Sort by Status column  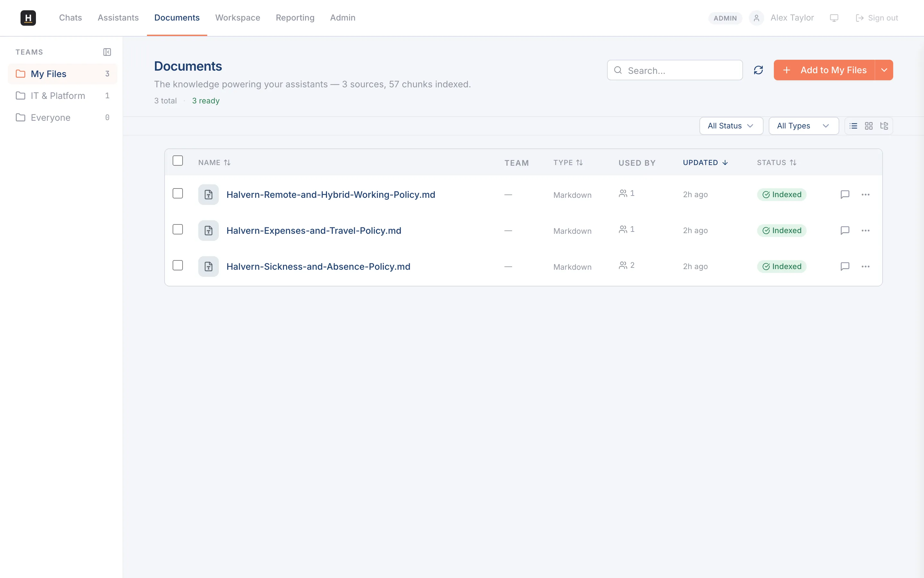tap(777, 162)
